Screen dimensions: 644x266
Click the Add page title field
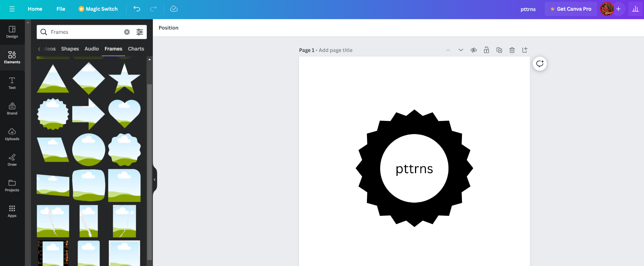point(336,50)
